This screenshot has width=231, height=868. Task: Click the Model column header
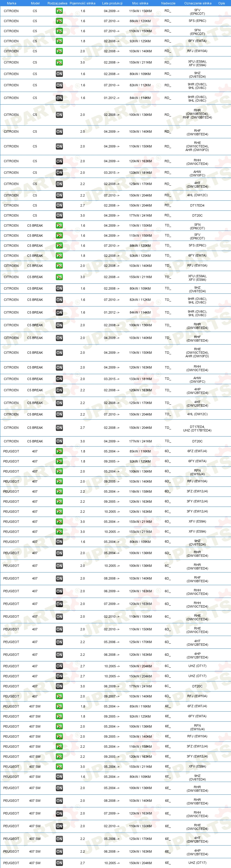pos(35,3)
